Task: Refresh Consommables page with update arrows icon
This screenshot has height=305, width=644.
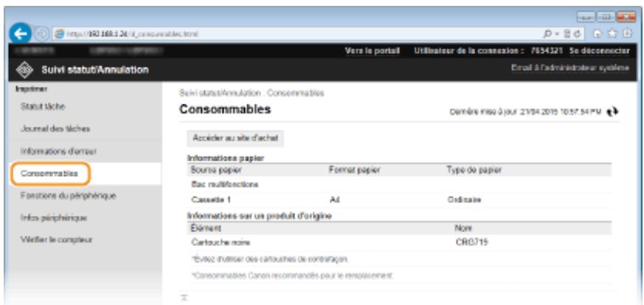Action: (x=614, y=111)
